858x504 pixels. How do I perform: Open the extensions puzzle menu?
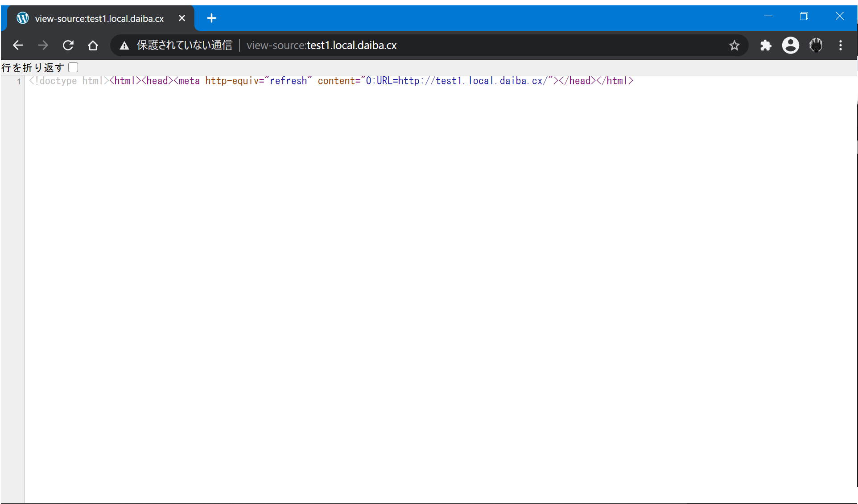click(x=766, y=45)
